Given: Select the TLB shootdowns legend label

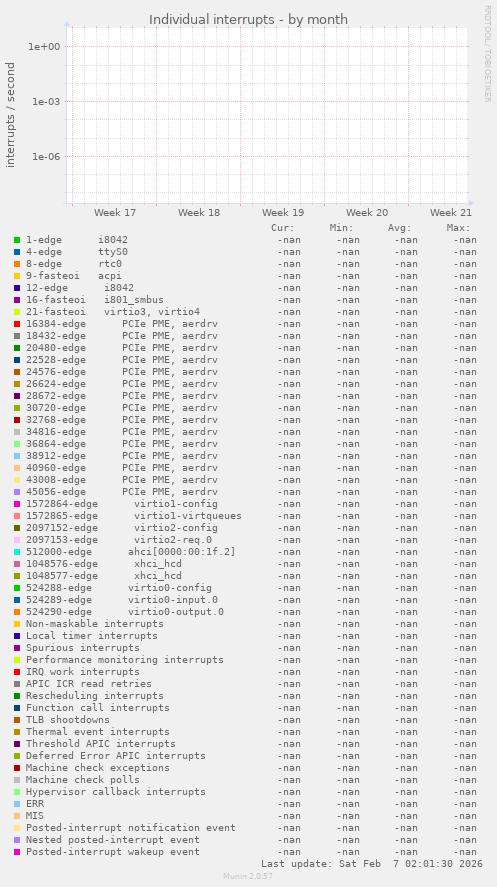Looking at the screenshot, I should coord(68,720).
